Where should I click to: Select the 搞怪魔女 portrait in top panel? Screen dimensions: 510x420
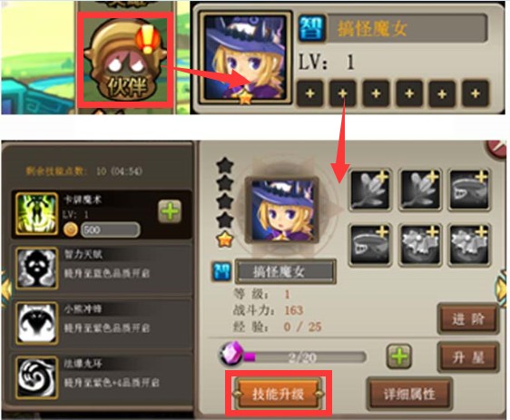[x=245, y=58]
